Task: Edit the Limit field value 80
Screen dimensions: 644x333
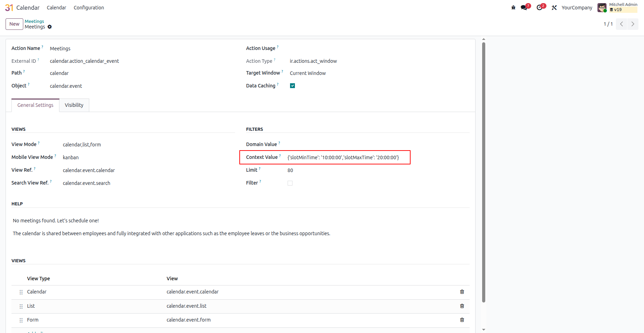Action: coord(379,170)
